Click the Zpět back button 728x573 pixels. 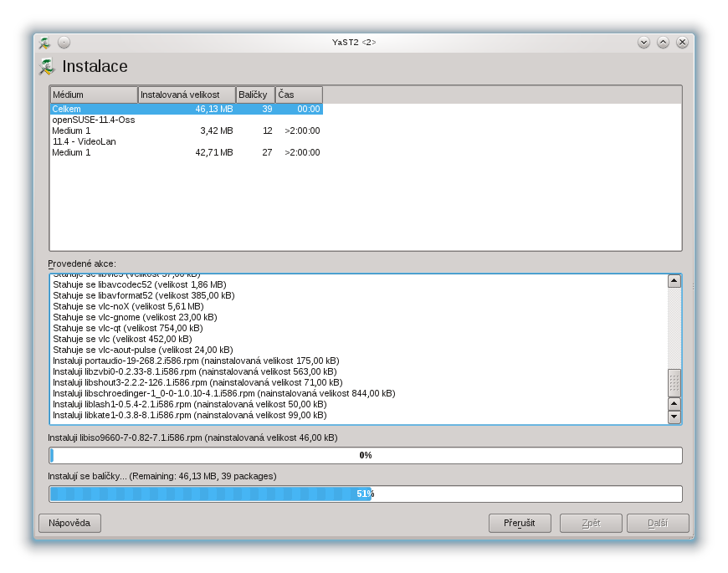pyautogui.click(x=591, y=524)
